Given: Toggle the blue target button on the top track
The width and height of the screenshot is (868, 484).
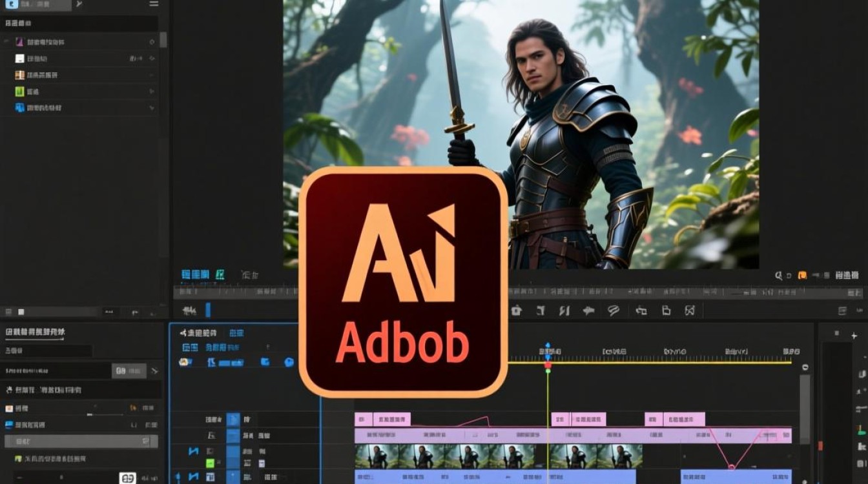Looking at the screenshot, I should tap(233, 419).
